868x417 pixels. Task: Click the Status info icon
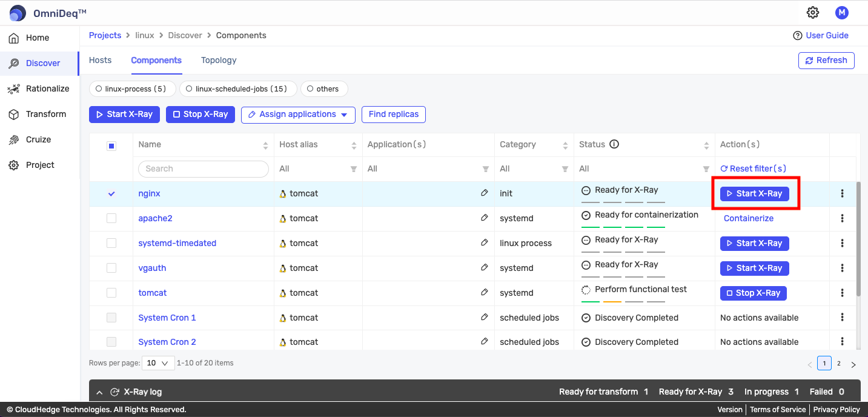614,144
